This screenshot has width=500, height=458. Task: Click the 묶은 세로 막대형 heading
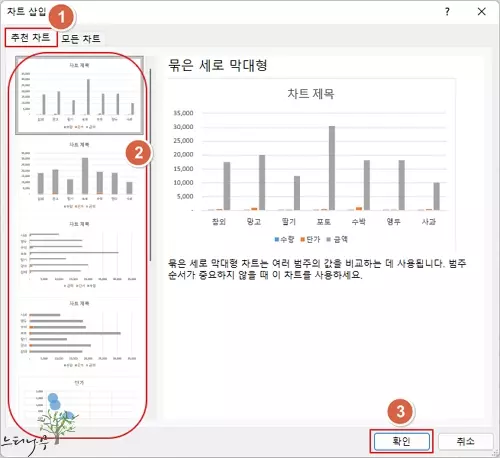218,65
